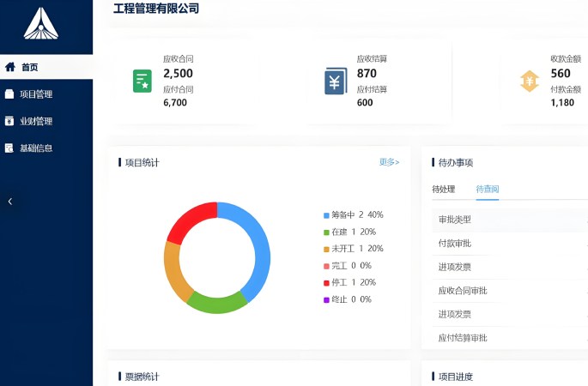Screen dimensions: 588x386
Task: Click the home icon in sidebar
Action: click(10, 67)
